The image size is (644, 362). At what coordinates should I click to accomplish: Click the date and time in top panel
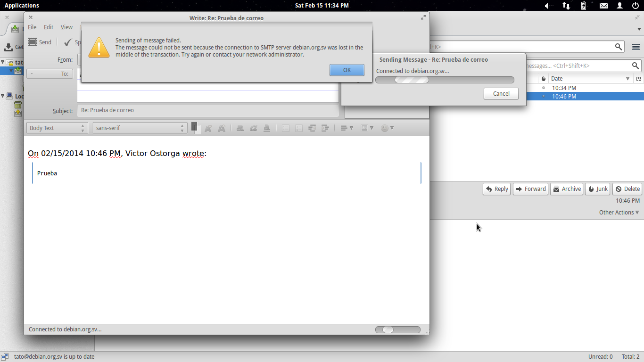coord(322,6)
